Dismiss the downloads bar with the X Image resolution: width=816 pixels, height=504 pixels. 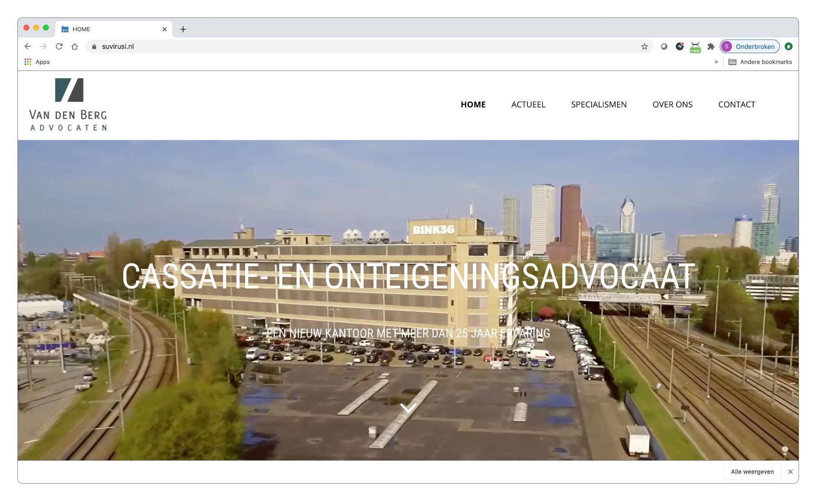coord(790,472)
